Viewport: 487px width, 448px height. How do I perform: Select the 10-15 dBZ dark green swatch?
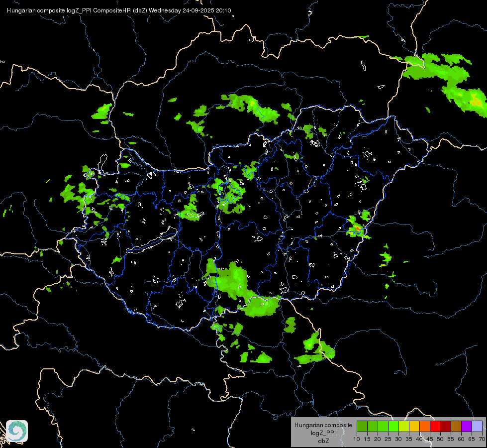(x=362, y=426)
